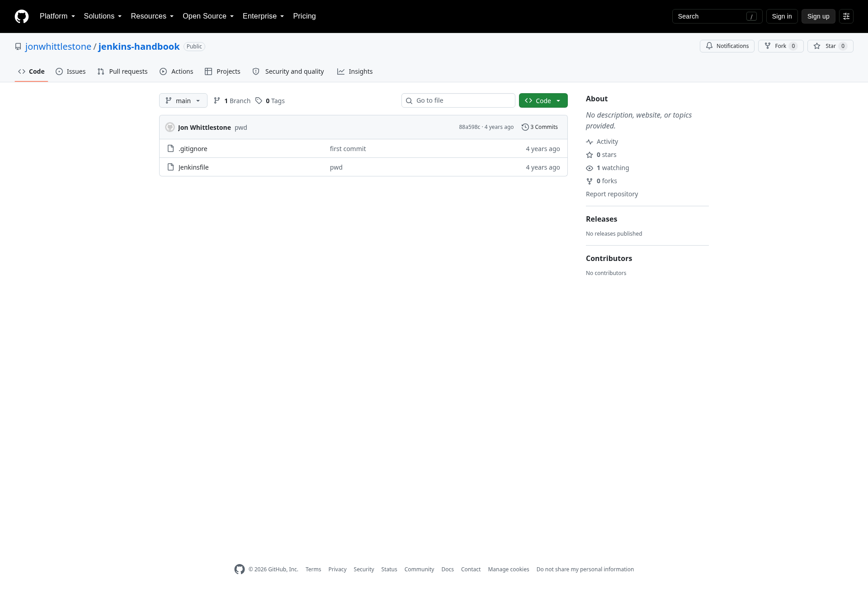The image size is (868, 593).
Task: Fork the repository
Action: 781,46
